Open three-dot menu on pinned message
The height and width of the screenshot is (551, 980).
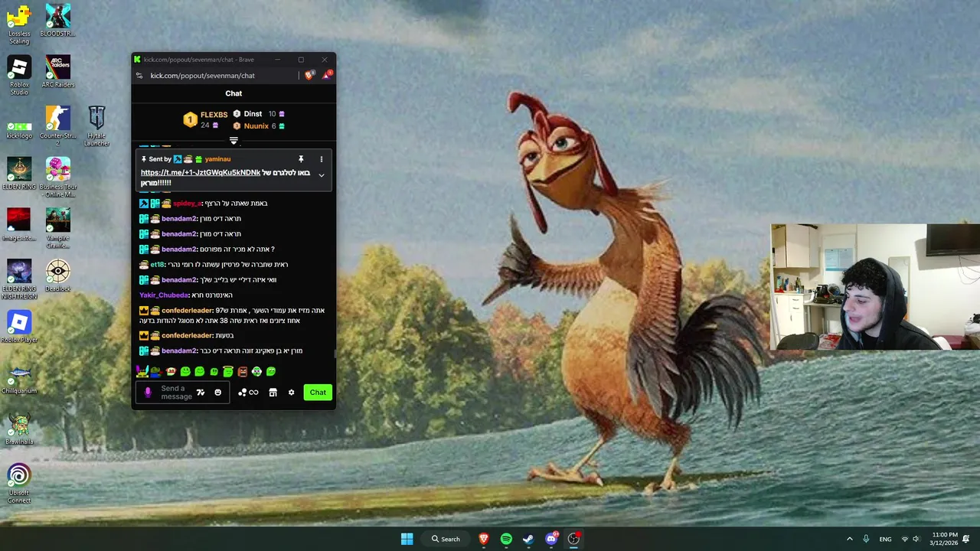pos(322,159)
